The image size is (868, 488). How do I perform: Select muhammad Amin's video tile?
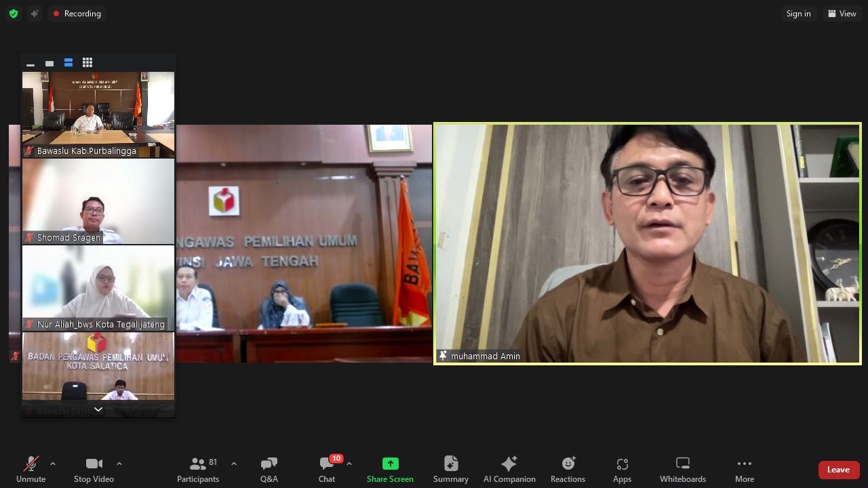pyautogui.click(x=647, y=243)
